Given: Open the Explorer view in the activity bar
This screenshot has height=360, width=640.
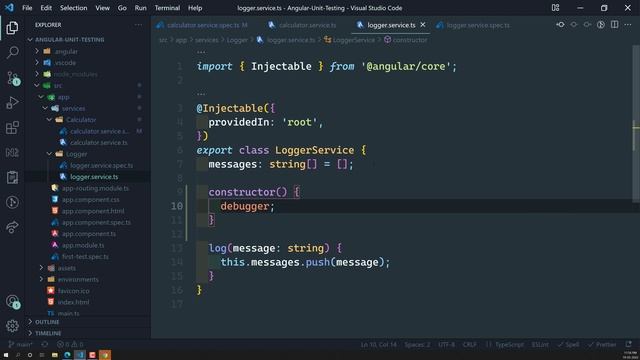Looking at the screenshot, I should click(x=12, y=28).
